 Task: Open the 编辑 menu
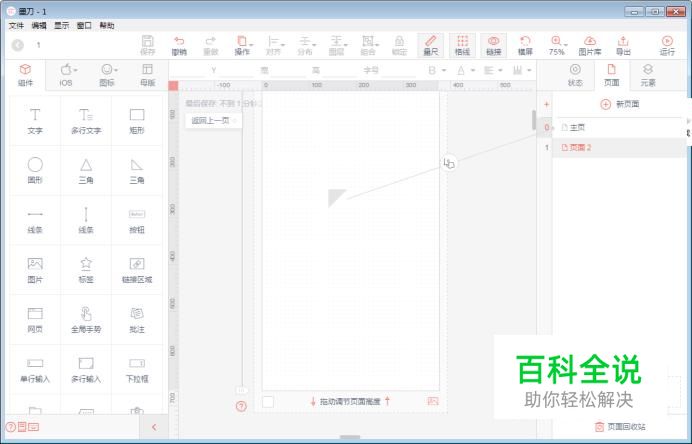pos(39,26)
